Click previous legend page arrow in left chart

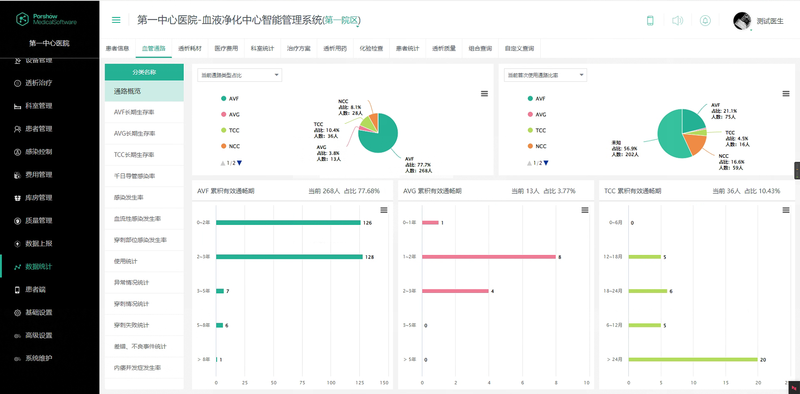tap(222, 163)
